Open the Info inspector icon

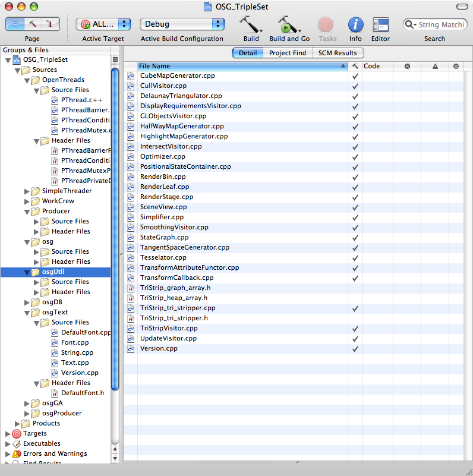click(x=355, y=24)
